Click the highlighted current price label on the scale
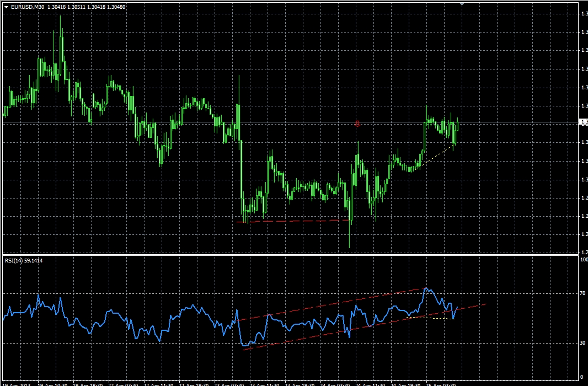Screen dimensions: 588x386 tap(584, 122)
